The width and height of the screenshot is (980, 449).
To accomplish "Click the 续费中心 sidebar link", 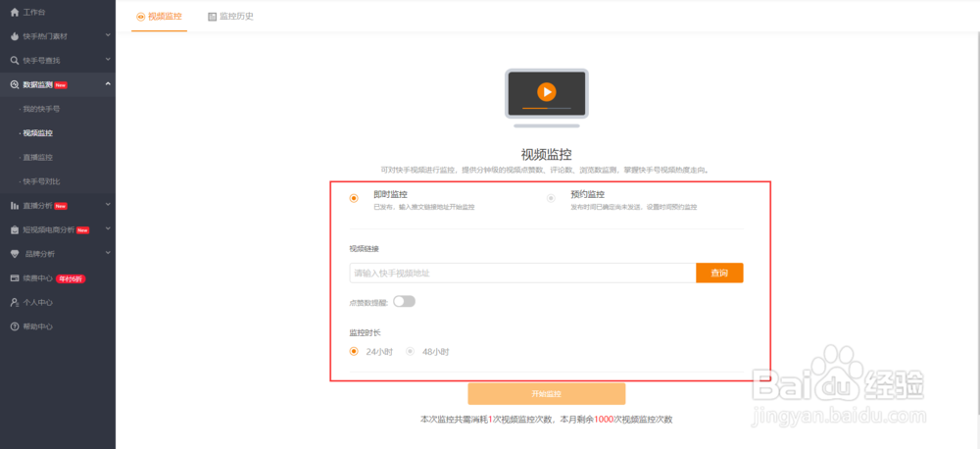I will [37, 278].
